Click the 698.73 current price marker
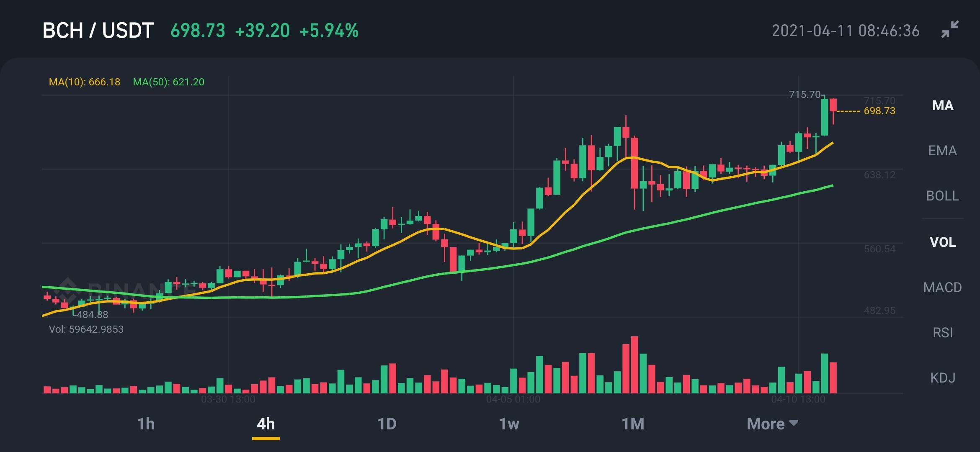 (x=879, y=111)
